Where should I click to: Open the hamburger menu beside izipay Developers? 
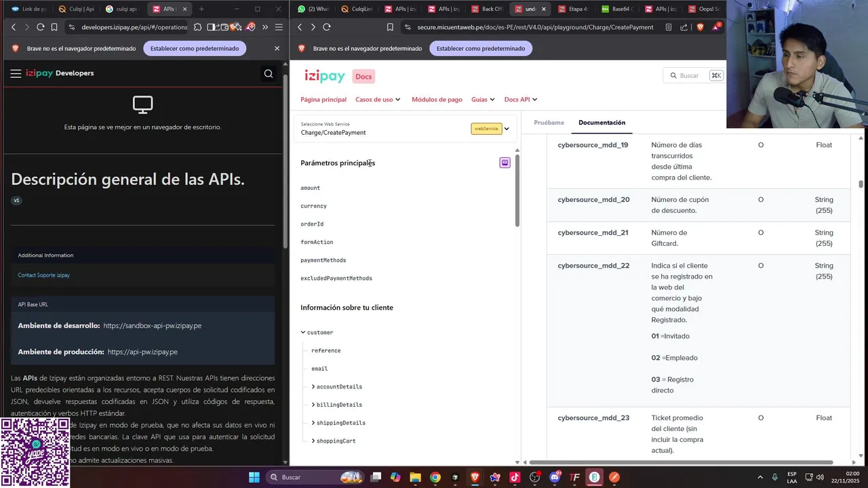click(x=16, y=74)
